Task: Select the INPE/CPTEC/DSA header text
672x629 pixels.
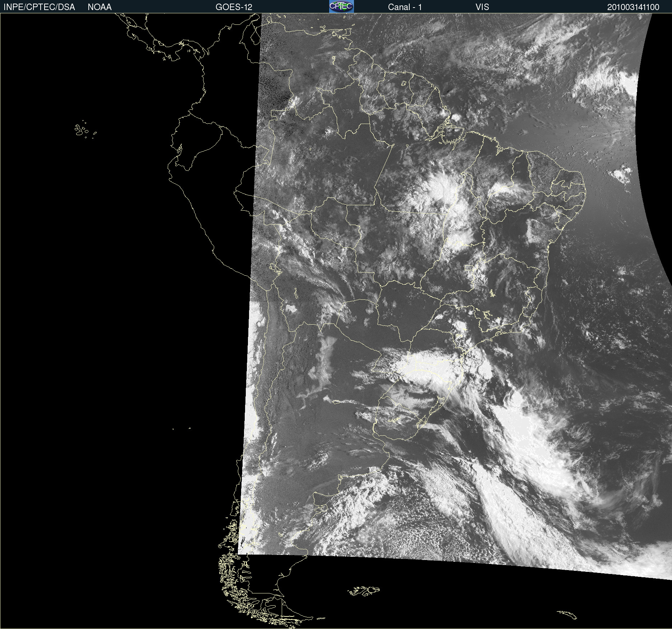Action: 39,7
